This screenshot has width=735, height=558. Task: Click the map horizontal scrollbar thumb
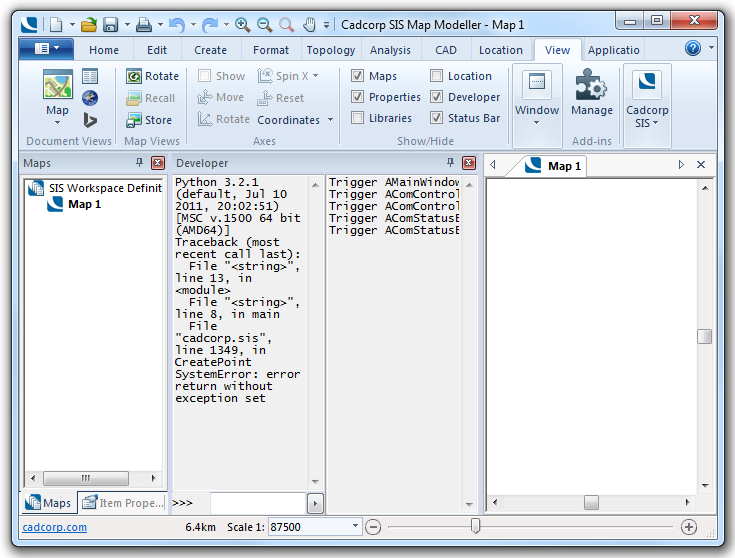[591, 503]
